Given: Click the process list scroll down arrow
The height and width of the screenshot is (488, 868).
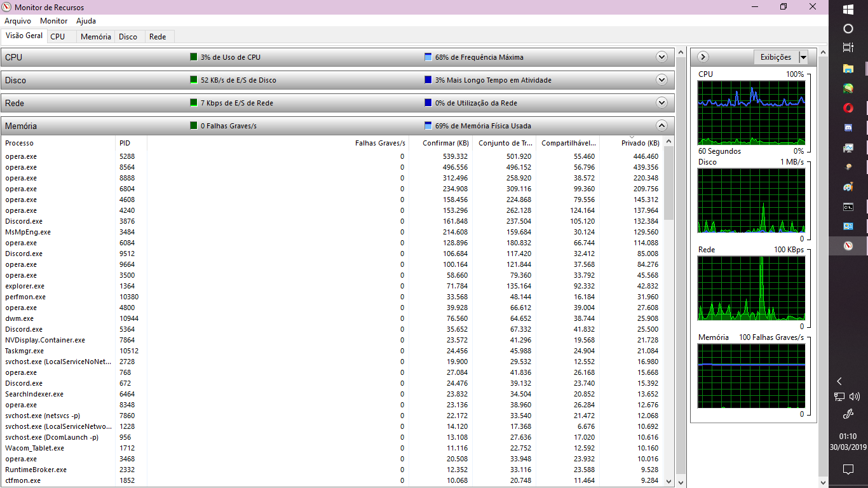Looking at the screenshot, I should click(x=668, y=482).
